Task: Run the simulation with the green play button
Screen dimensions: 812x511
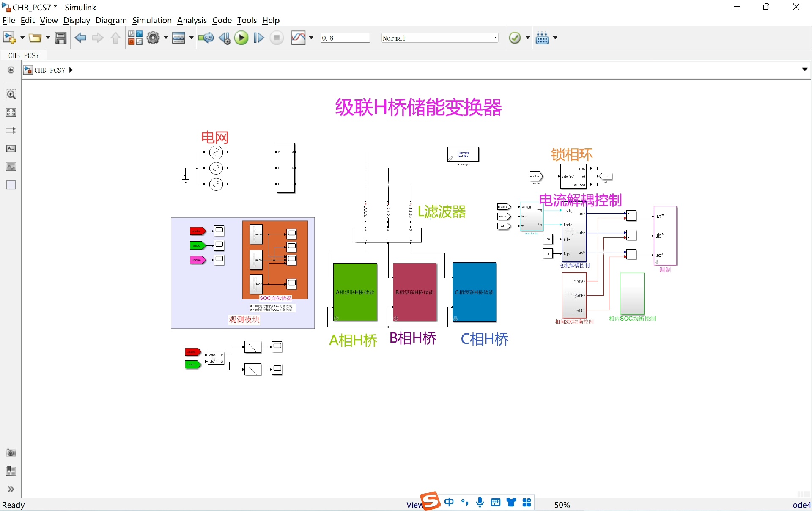Action: click(241, 38)
